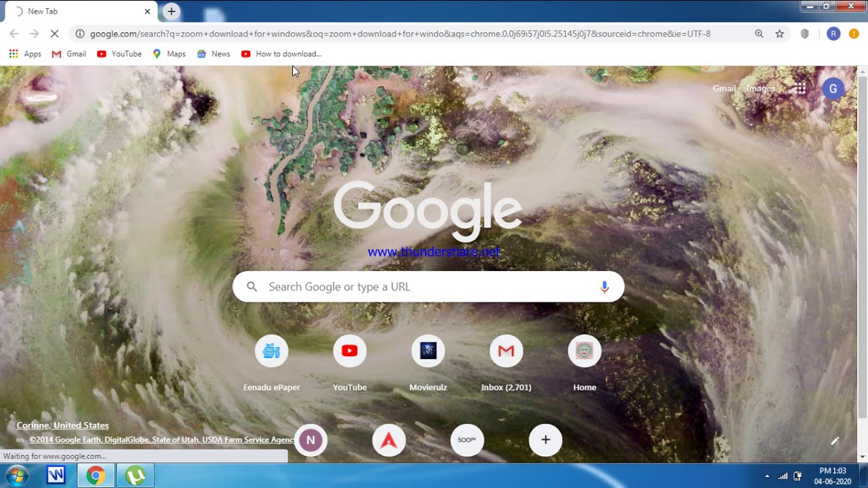Open network signal tray icon
The image size is (868, 488).
coord(783,476)
